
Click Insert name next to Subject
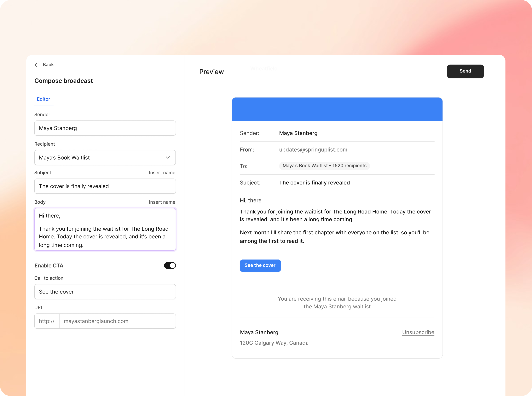162,173
